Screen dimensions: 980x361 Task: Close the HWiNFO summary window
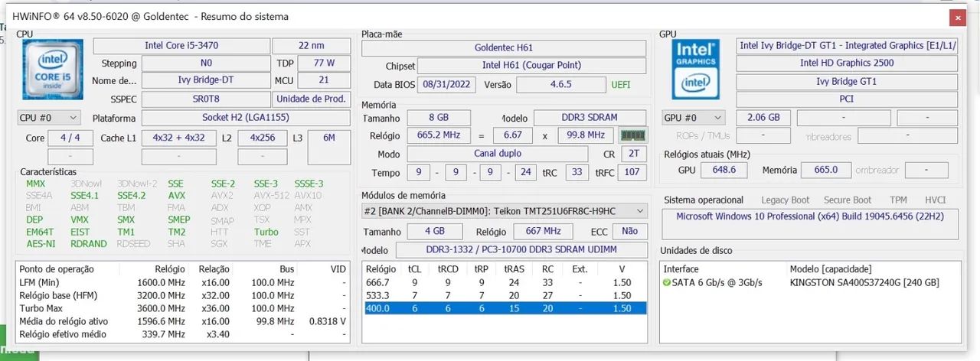[957, 17]
